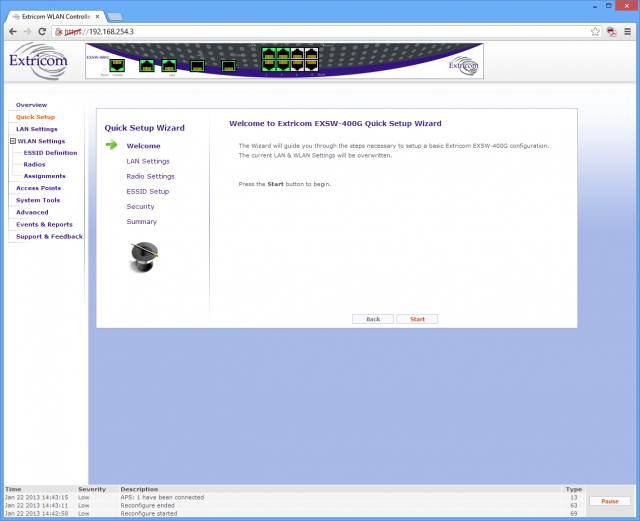Click the insecure HTTPS warning icon in address bar
This screenshot has width=640, height=521.
pyautogui.click(x=59, y=31)
